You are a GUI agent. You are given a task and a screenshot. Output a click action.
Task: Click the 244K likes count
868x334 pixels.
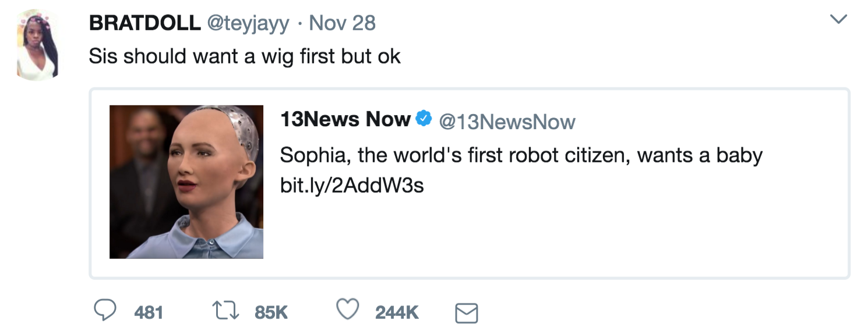click(397, 312)
